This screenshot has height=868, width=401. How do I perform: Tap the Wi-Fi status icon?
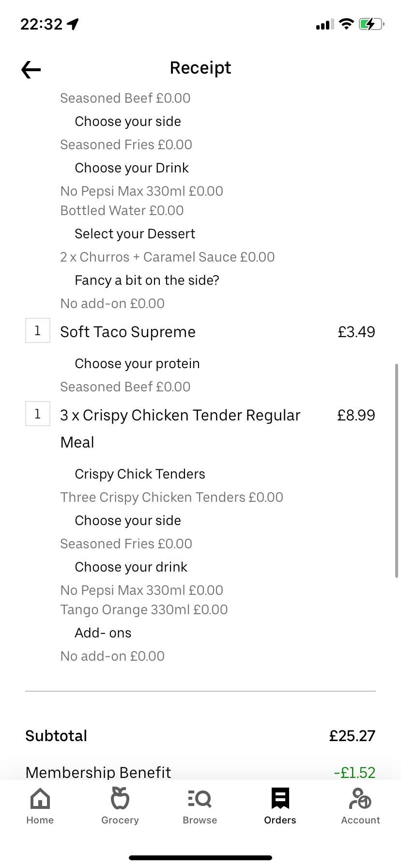click(346, 24)
